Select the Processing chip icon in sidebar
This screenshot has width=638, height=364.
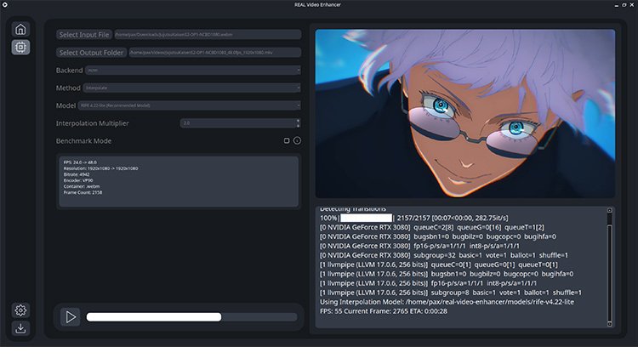(x=20, y=47)
